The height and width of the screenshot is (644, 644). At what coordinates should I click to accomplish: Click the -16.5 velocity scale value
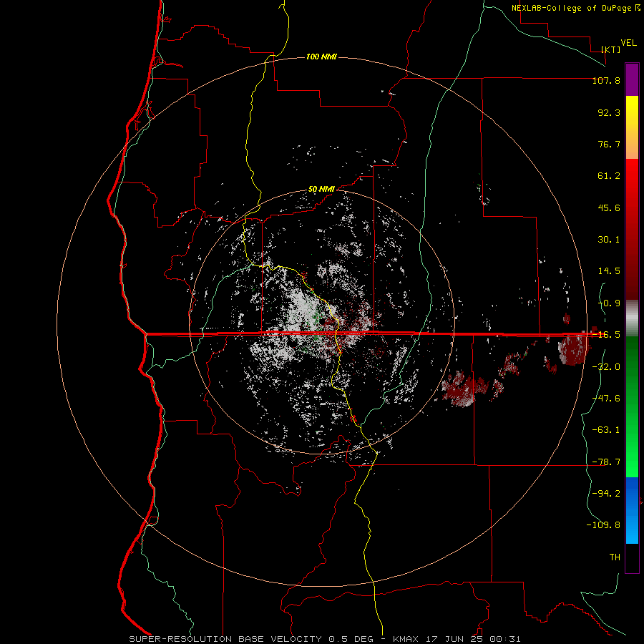coord(606,335)
